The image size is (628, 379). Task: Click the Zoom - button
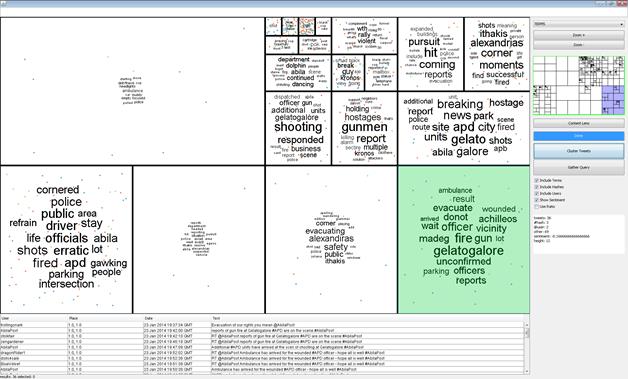point(578,45)
